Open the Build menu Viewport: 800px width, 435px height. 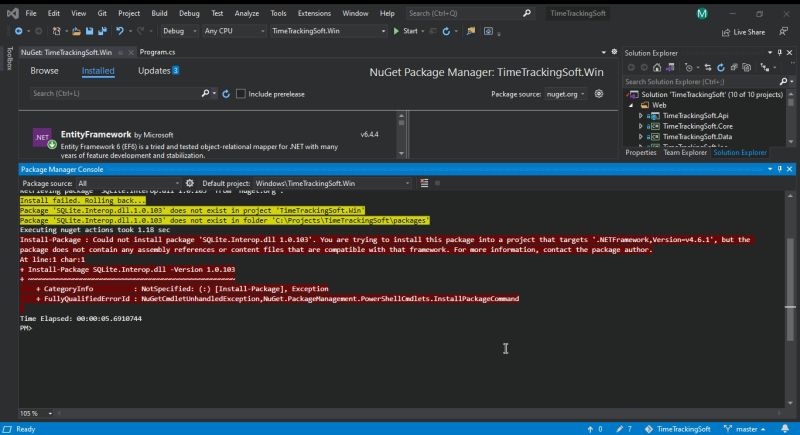(159, 13)
